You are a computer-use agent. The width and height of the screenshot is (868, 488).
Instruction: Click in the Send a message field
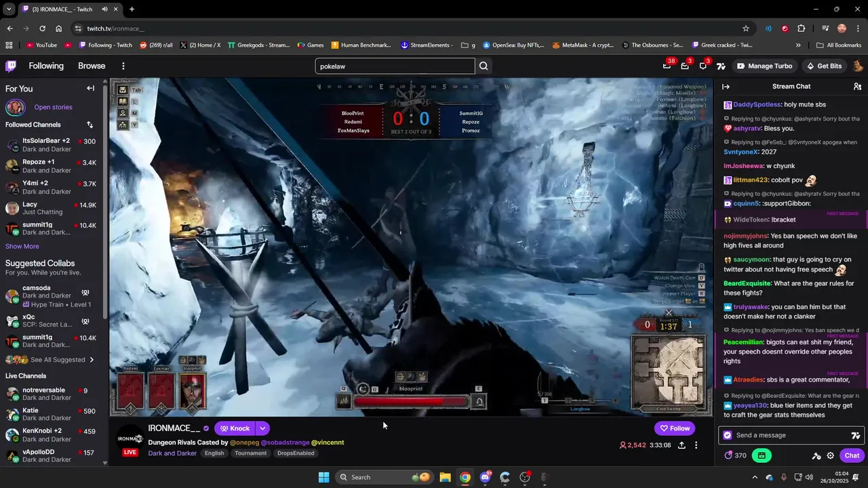(x=791, y=435)
